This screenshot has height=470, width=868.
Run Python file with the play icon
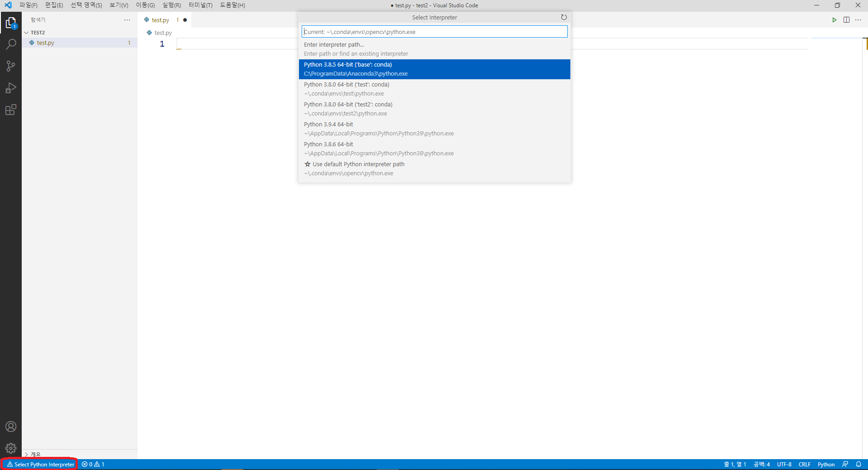(x=835, y=20)
